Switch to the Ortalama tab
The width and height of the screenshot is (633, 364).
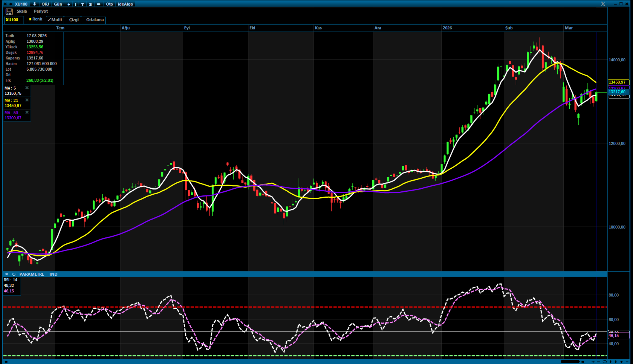pyautogui.click(x=95, y=20)
